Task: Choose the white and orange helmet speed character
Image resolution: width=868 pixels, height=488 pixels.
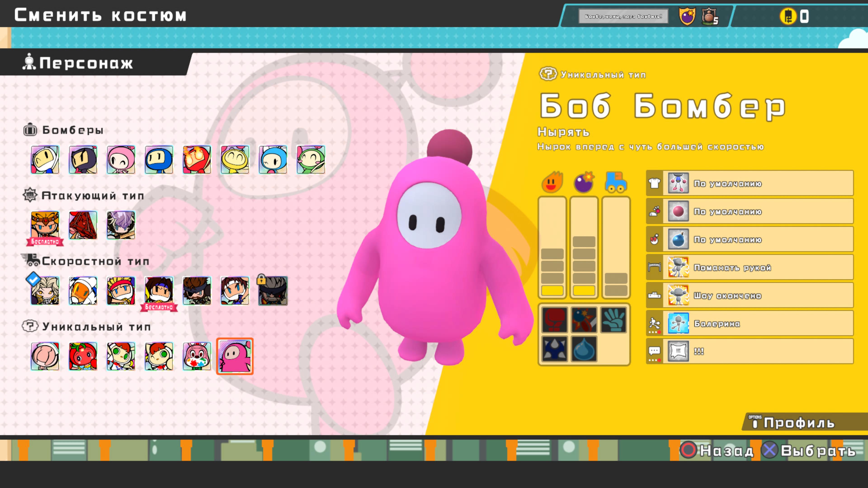Action: (x=83, y=291)
